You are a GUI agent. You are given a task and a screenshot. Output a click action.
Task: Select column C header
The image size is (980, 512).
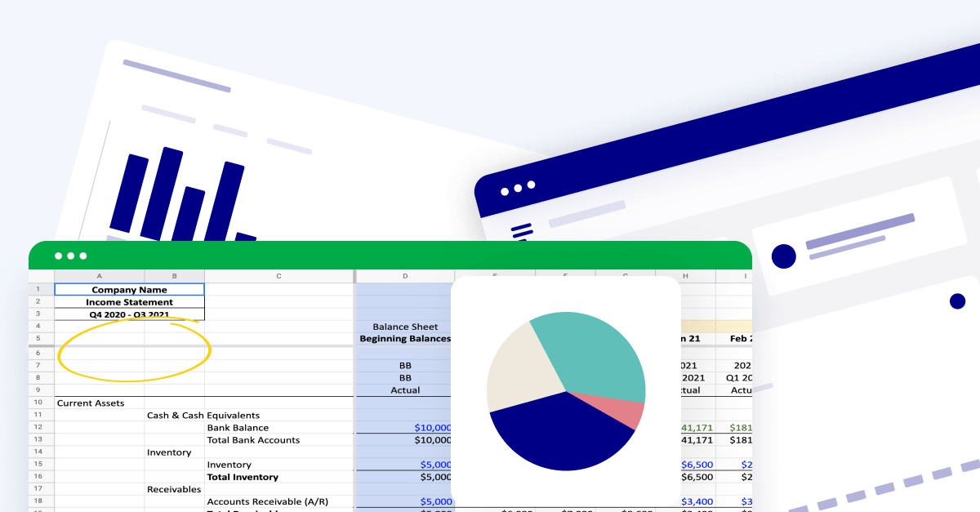pyautogui.click(x=278, y=276)
